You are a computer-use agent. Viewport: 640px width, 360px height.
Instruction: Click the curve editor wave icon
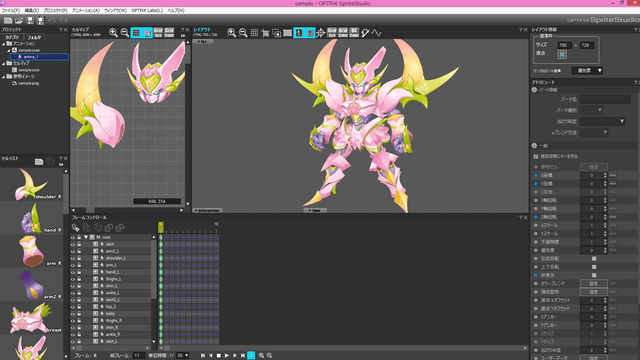tap(376, 33)
